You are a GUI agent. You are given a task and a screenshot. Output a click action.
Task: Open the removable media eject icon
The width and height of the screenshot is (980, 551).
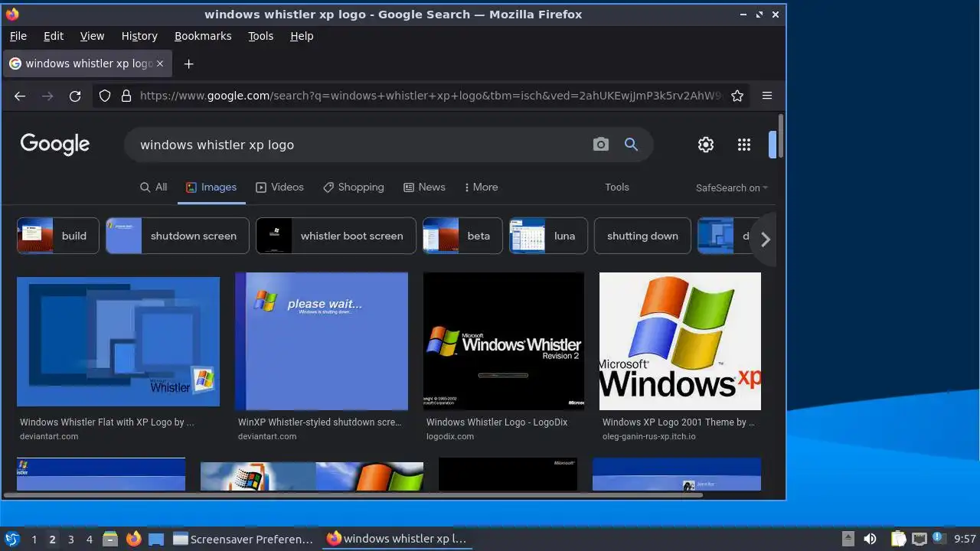point(848,539)
